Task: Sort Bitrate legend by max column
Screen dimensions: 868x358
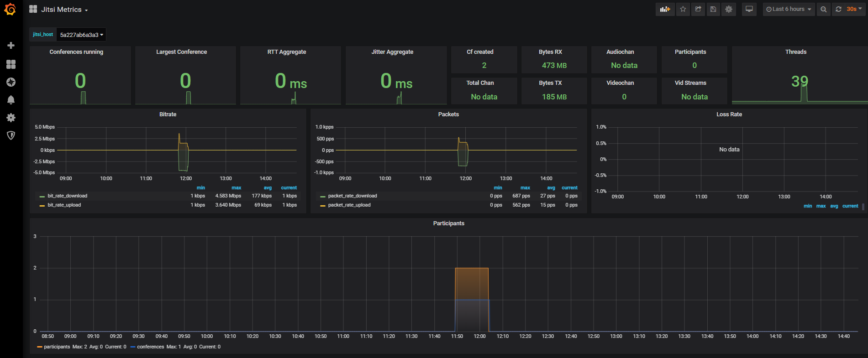Action: 236,188
